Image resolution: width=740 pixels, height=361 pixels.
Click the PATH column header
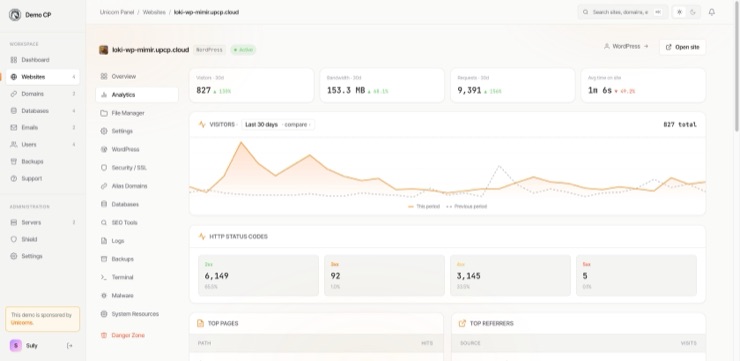204,343
